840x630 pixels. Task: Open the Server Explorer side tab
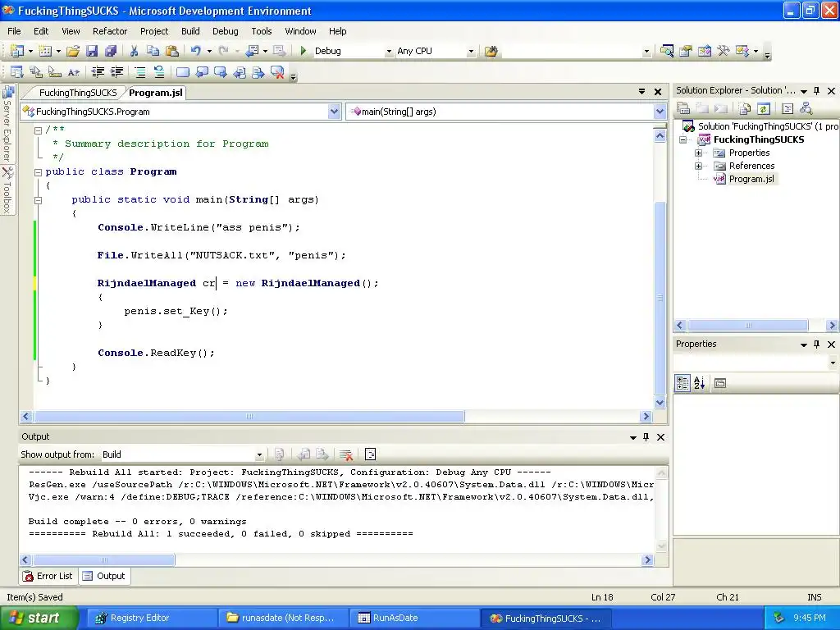click(x=7, y=125)
